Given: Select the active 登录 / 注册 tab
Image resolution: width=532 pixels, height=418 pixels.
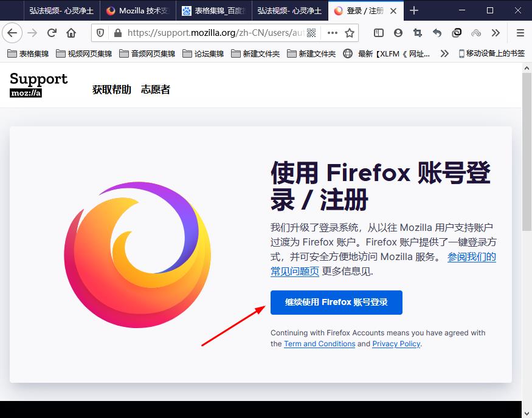Looking at the screenshot, I should pos(366,11).
